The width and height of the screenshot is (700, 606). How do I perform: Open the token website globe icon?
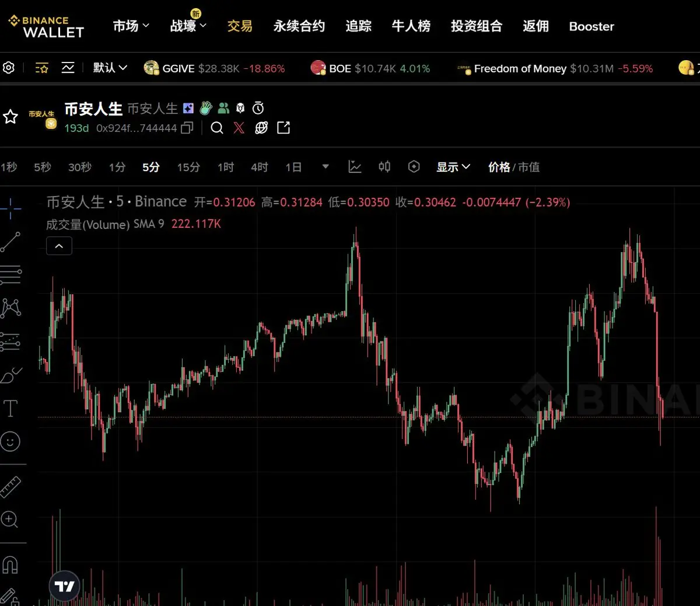coord(261,128)
